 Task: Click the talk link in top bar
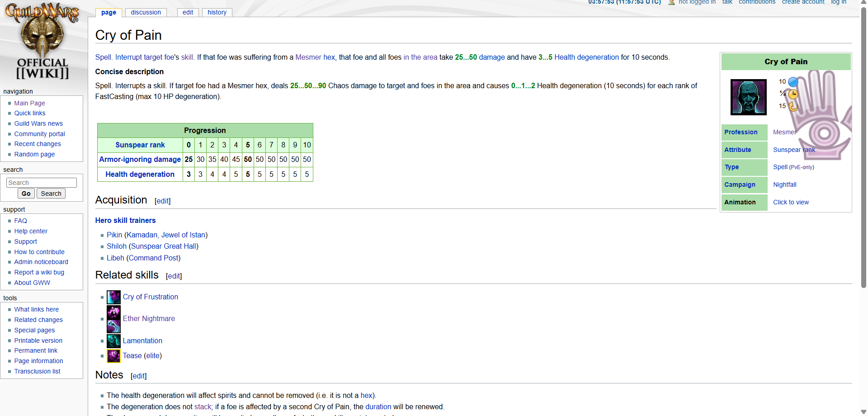coord(727,2)
